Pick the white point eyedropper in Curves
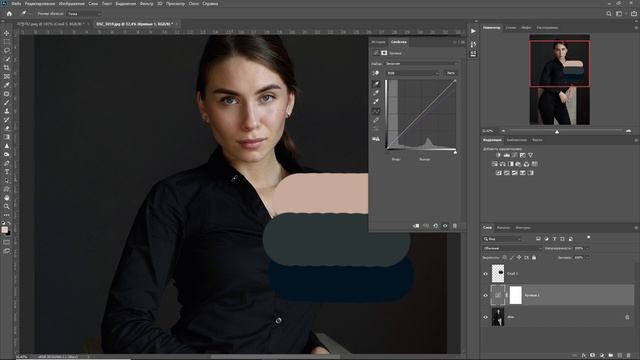This screenshot has height=360, width=640. [376, 102]
